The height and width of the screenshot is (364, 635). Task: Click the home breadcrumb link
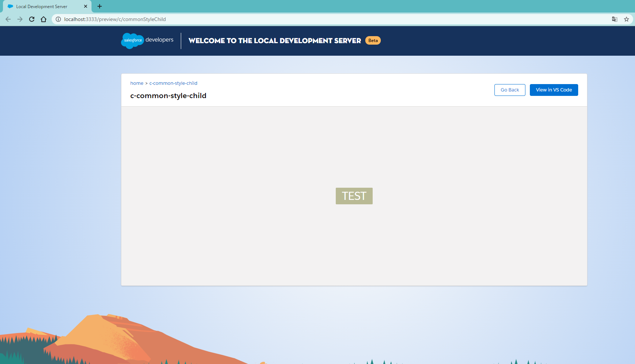pyautogui.click(x=137, y=83)
